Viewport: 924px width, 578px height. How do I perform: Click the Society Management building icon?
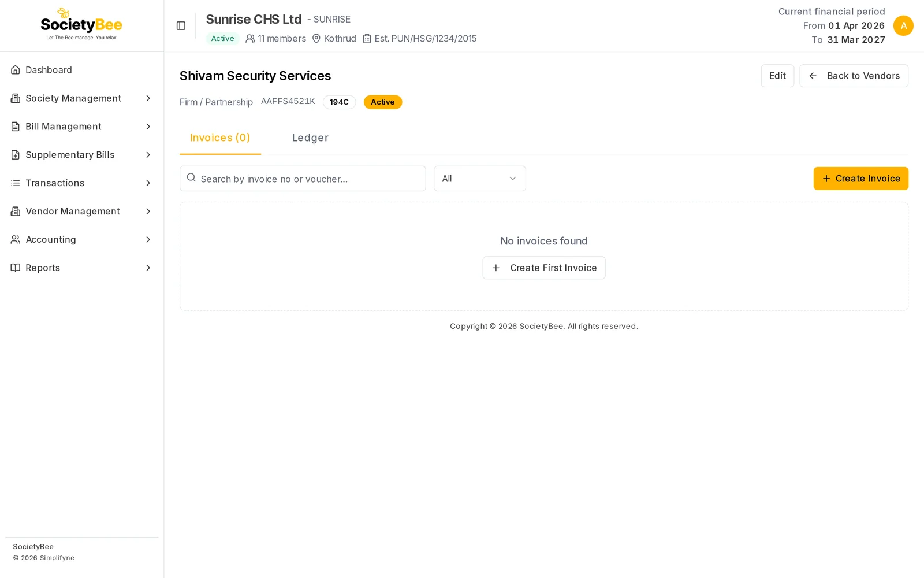16,98
